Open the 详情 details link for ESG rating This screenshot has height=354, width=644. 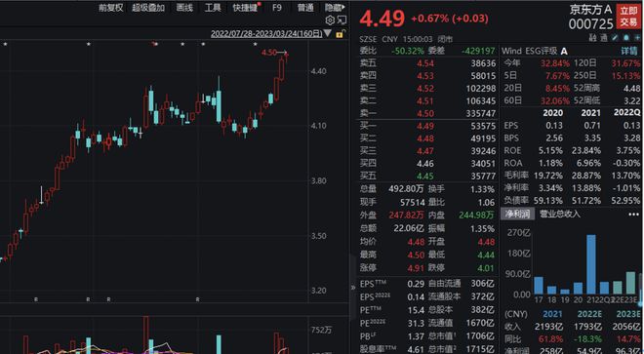(x=628, y=51)
